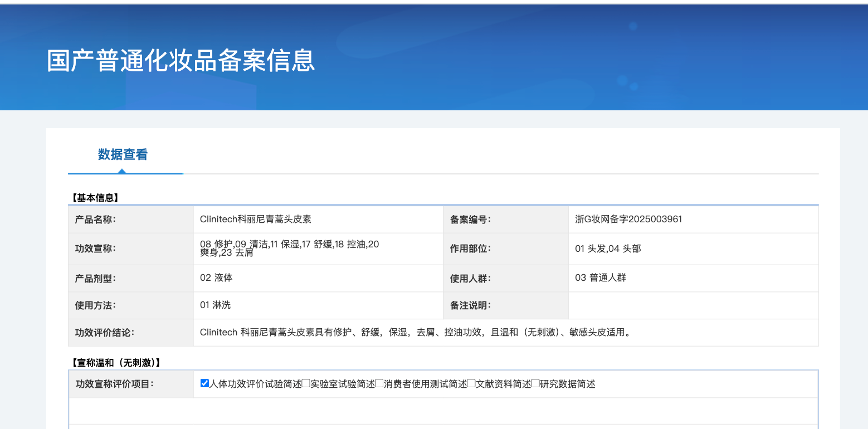Image resolution: width=868 pixels, height=429 pixels.
Task: Click the 使用人群 value 03 普通人群
Action: click(601, 277)
